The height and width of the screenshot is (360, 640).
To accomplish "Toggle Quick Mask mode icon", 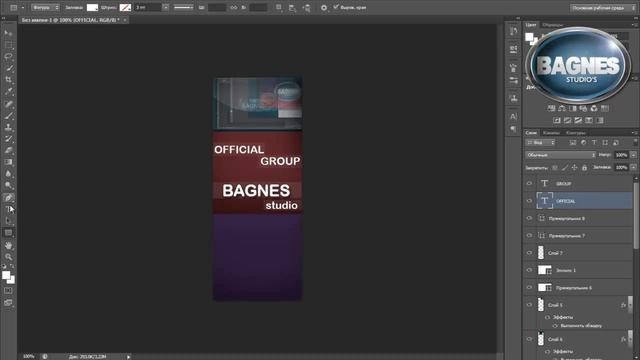I will (x=8, y=291).
